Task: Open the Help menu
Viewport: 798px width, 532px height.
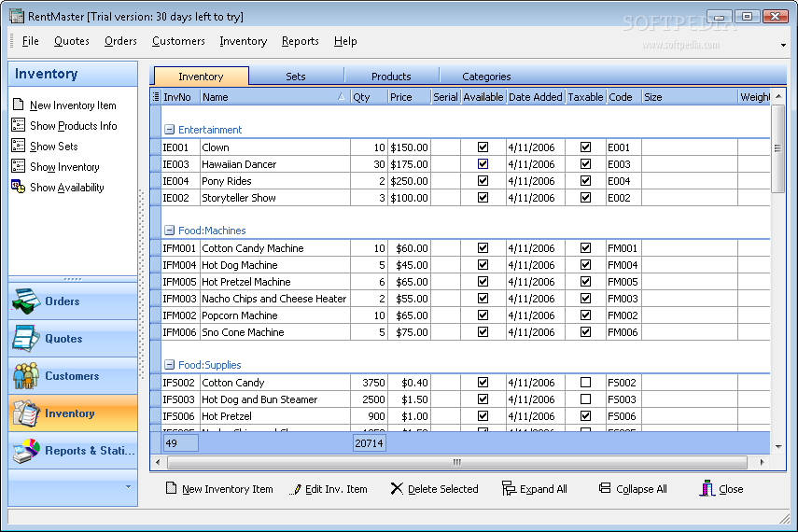Action: click(345, 41)
